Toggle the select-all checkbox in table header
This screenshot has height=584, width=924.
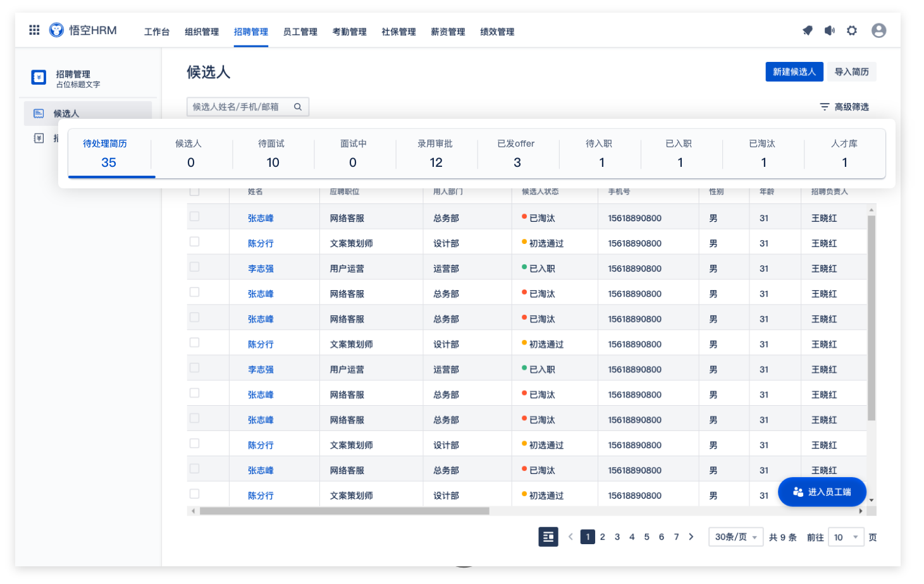[195, 191]
